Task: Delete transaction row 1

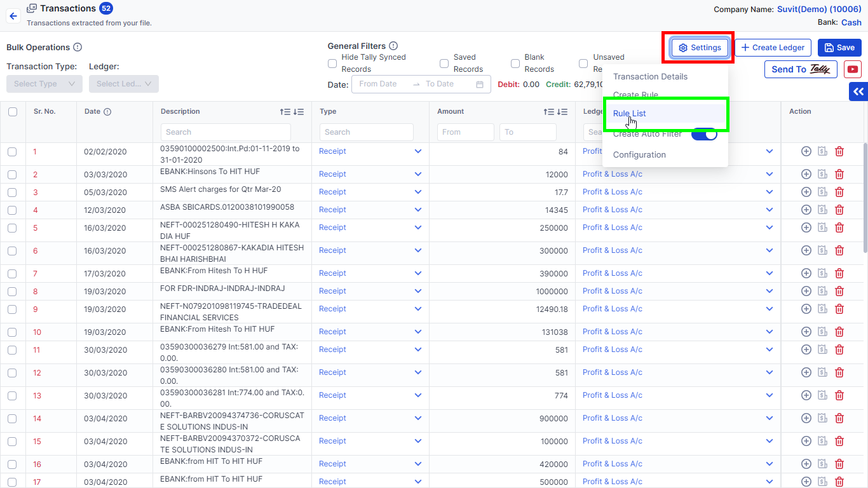Action: point(839,151)
